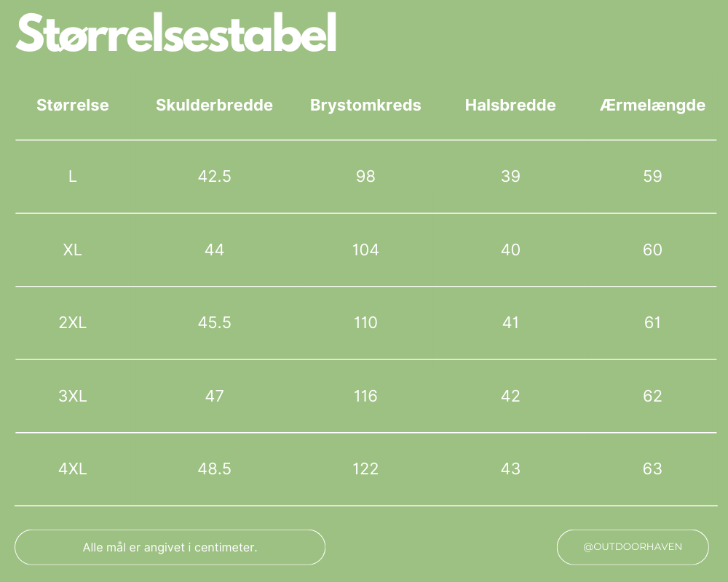Screen dimensions: 728x582
Task: Click the 41 neck width value
Action: [x=510, y=322]
